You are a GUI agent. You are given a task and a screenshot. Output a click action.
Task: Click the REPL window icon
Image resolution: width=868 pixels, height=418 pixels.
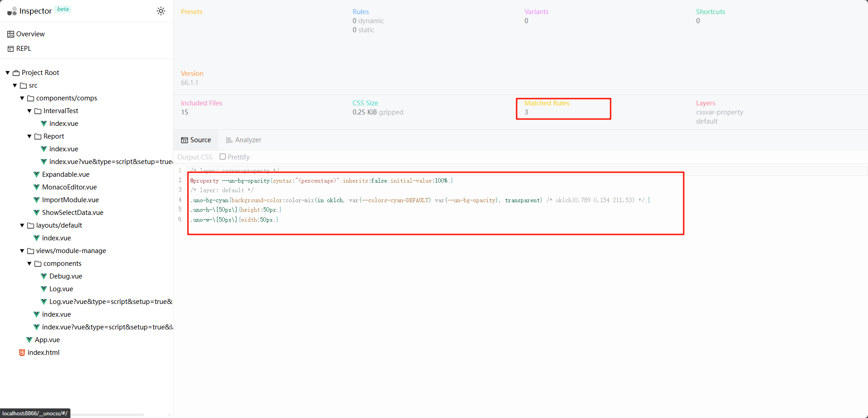[11, 49]
